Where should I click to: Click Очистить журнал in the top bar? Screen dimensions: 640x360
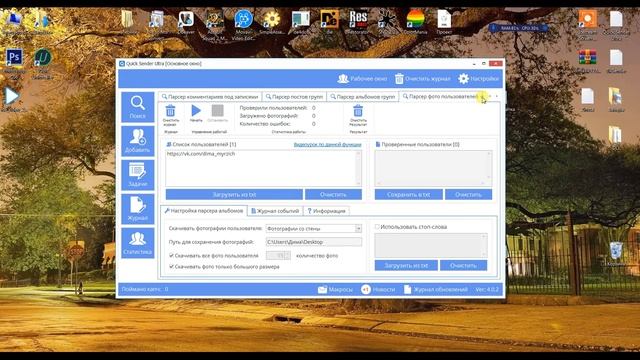[x=422, y=79]
